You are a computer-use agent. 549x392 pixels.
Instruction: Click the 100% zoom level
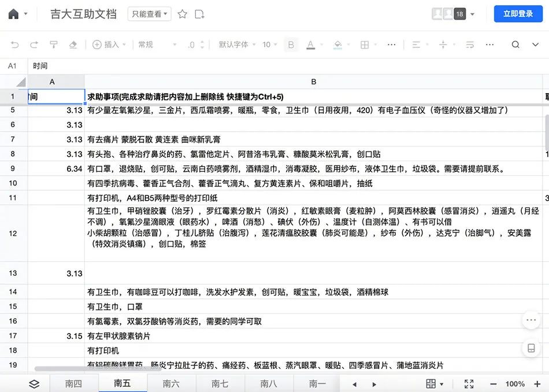click(515, 384)
